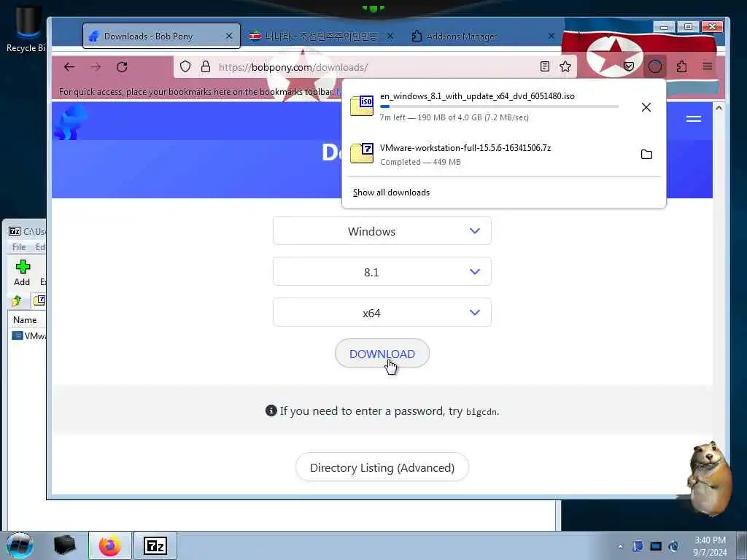Screen dimensions: 747x560
Task: Switch to Firefox in the taskbar
Action: (x=110, y=545)
